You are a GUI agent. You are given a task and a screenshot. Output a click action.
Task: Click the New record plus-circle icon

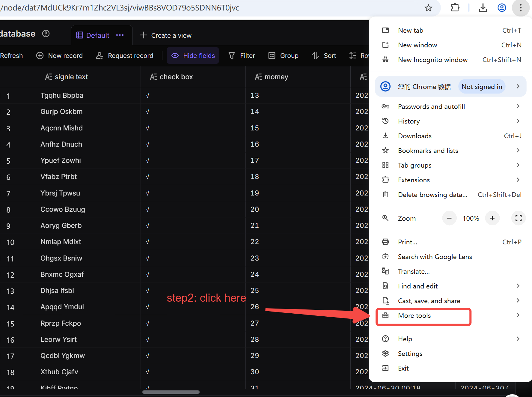click(40, 55)
